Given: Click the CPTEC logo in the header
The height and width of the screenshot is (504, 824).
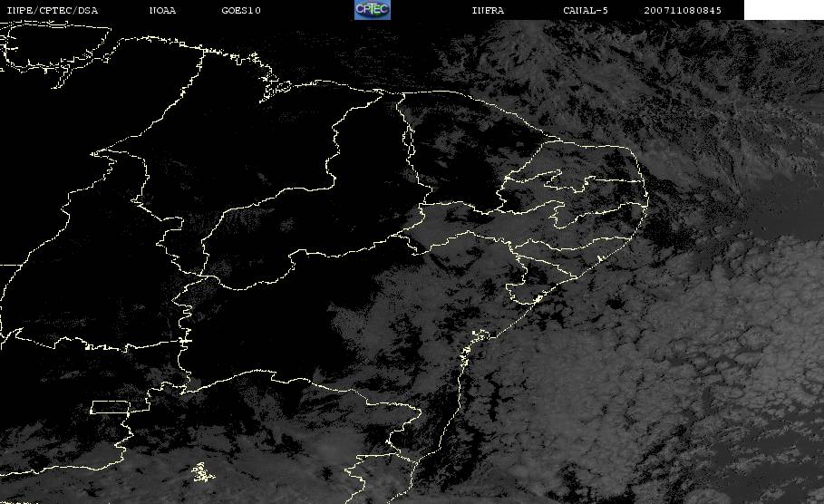Looking at the screenshot, I should tap(372, 9).
